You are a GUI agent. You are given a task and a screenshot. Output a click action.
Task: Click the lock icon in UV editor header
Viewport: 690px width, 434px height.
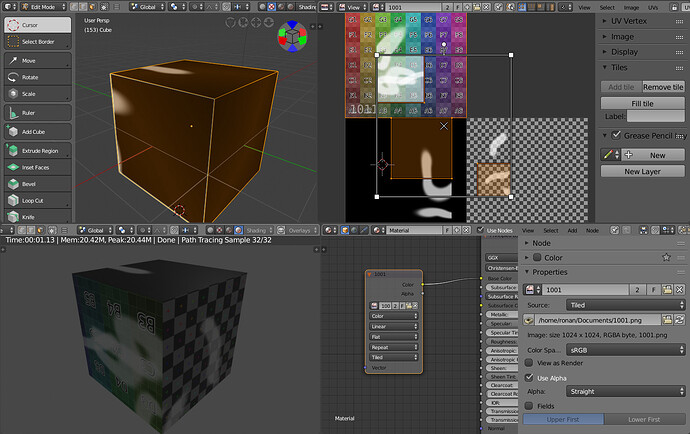coord(674,7)
